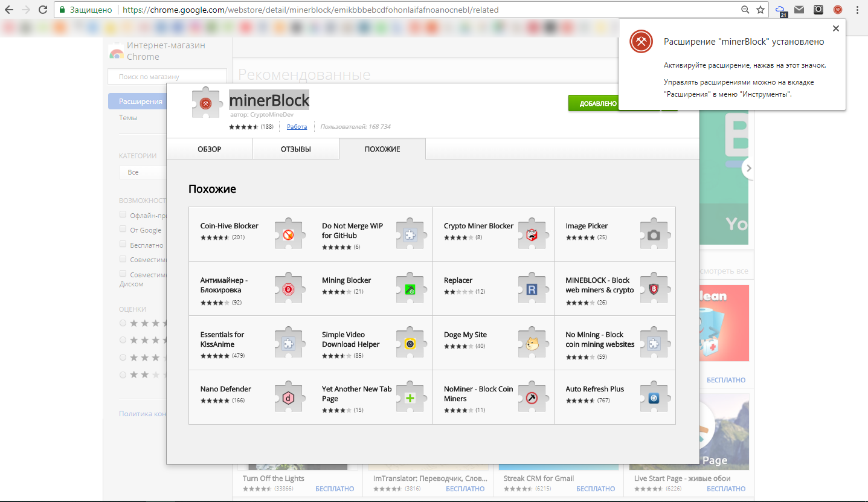
Task: Advance the recommended carousel with the right arrow
Action: (x=749, y=168)
